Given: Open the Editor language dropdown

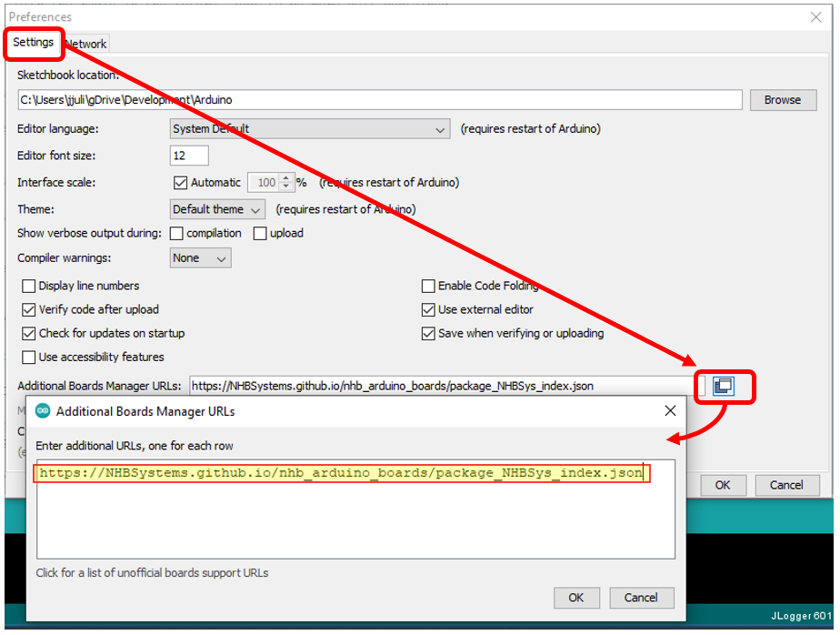Looking at the screenshot, I should (x=310, y=128).
